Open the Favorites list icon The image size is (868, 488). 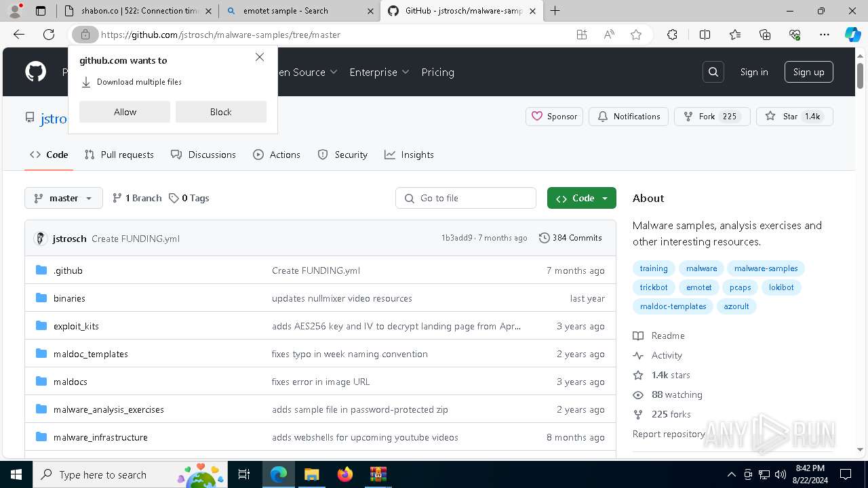pyautogui.click(x=735, y=35)
